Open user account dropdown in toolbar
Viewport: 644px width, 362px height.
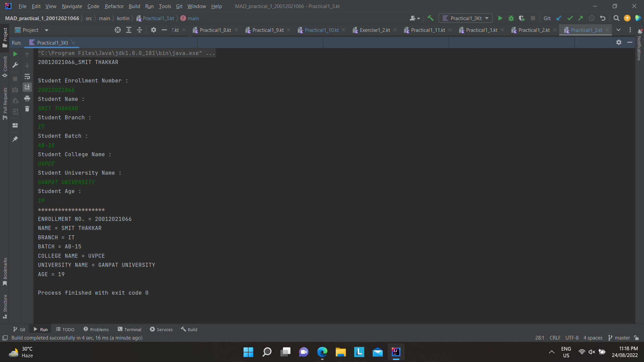(415, 18)
